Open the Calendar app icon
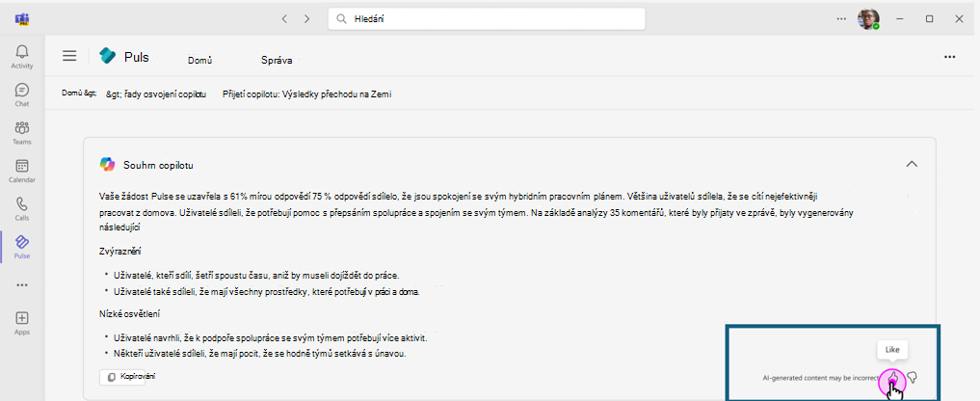Screen dimensions: 980x401 [x=21, y=171]
